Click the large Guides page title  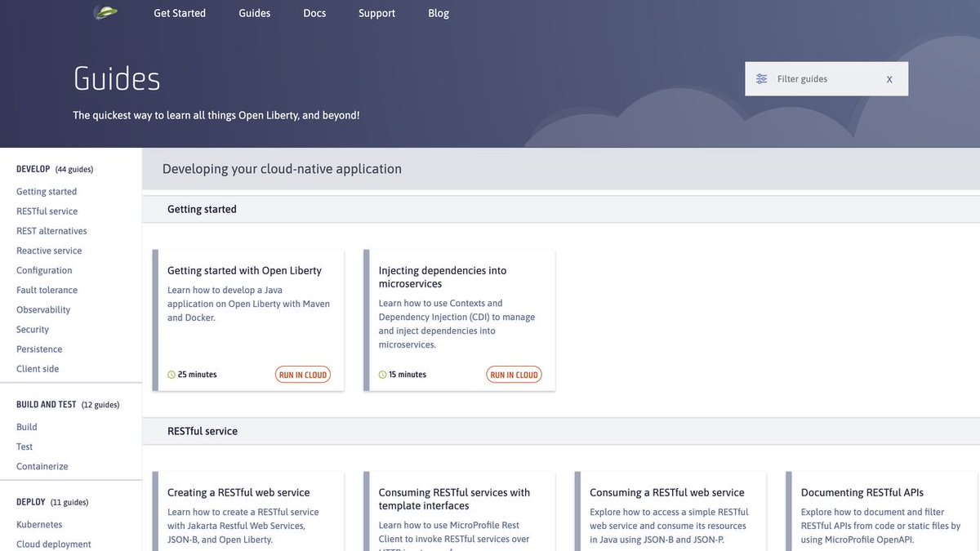[117, 79]
